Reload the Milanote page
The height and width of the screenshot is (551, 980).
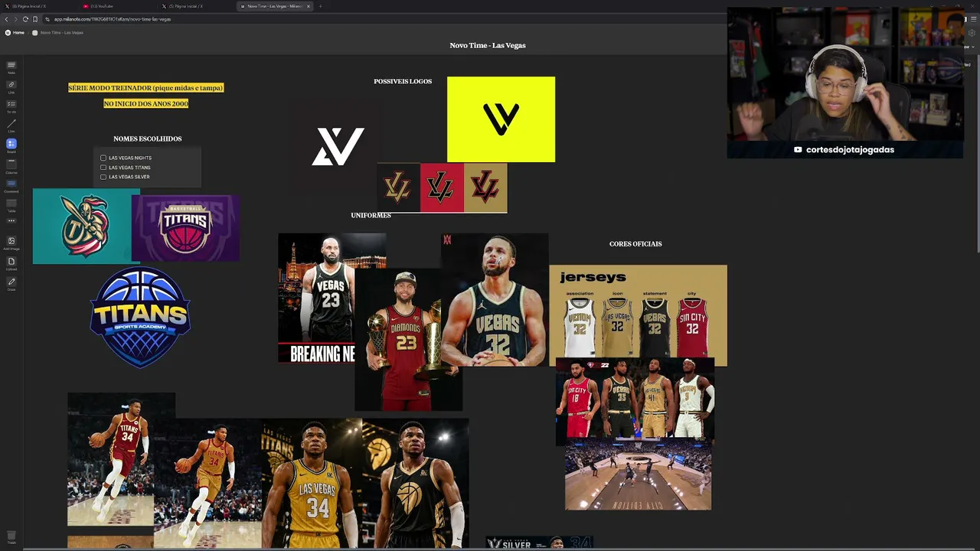25,19
